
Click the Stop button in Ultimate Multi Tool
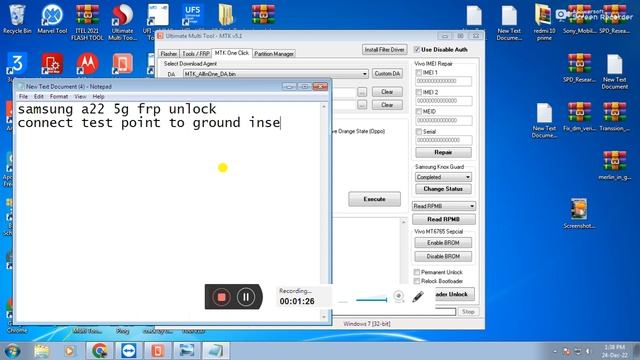[468, 312]
